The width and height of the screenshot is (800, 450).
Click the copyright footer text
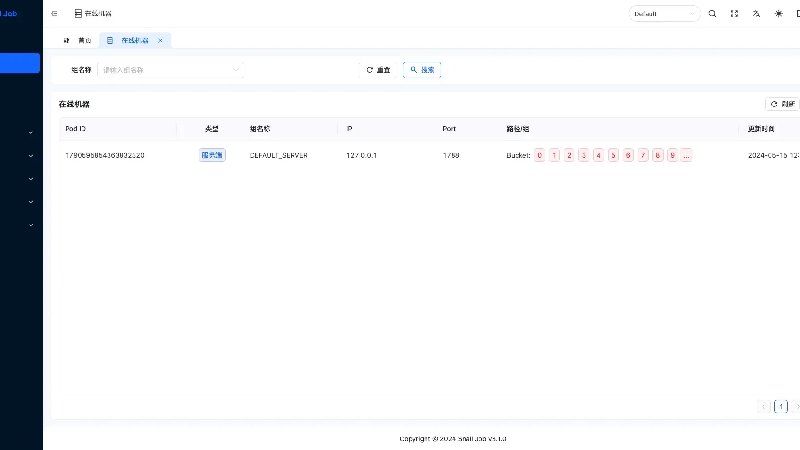pos(453,439)
